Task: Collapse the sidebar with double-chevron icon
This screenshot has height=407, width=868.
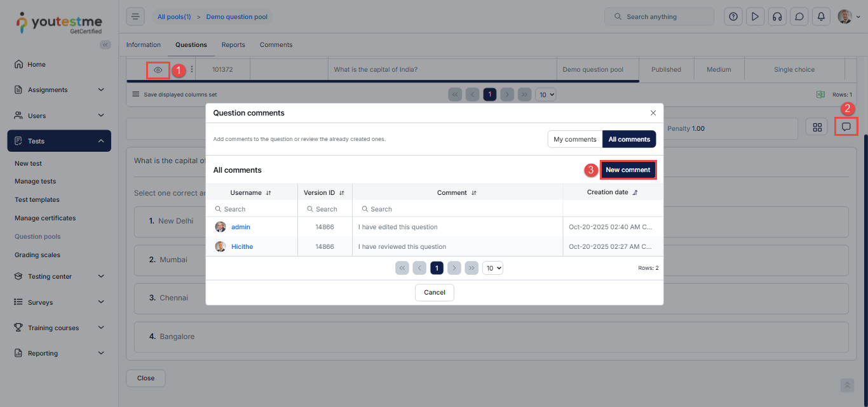Action: pyautogui.click(x=105, y=44)
